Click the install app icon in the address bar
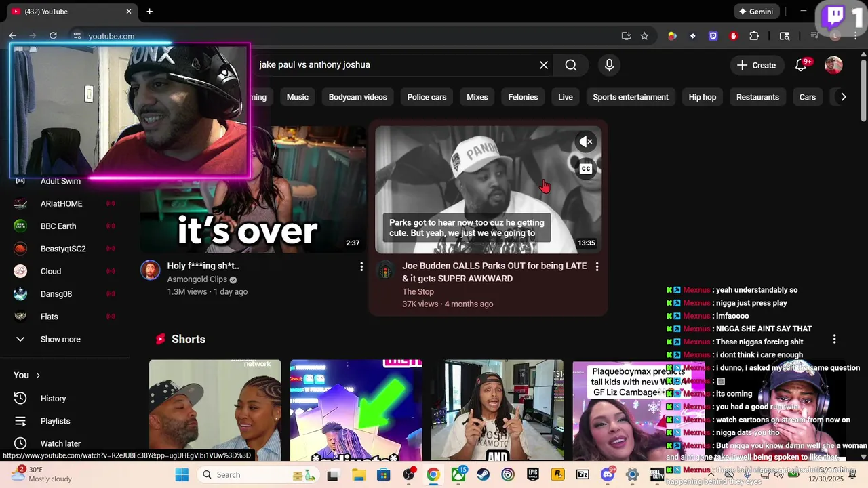868x488 pixels. (626, 36)
